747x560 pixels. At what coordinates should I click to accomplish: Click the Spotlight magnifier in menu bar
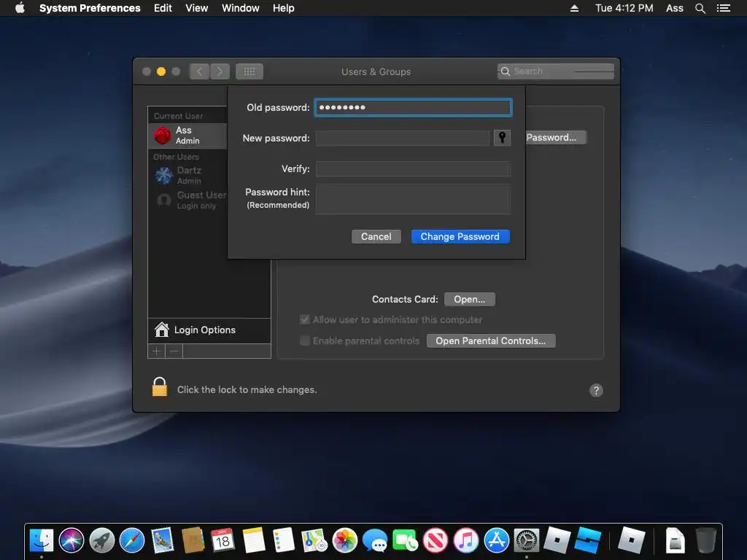pyautogui.click(x=700, y=8)
